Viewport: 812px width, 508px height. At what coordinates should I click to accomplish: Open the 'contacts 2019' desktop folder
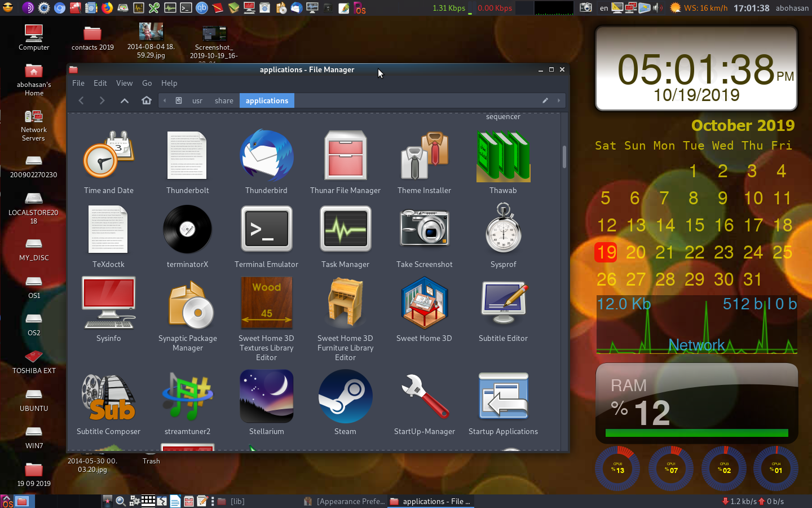(92, 33)
